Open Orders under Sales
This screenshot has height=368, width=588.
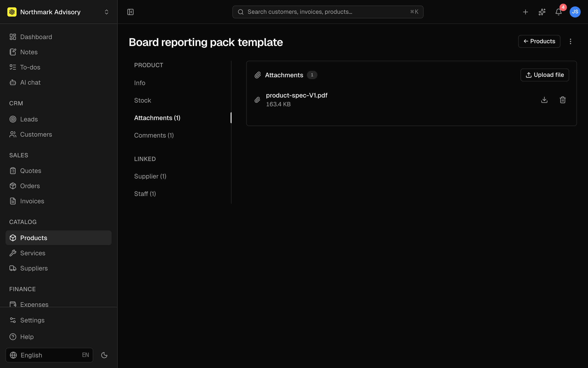[58, 186]
